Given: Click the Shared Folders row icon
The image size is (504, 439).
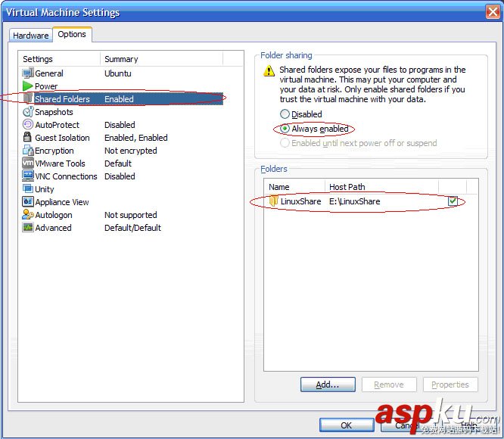Looking at the screenshot, I should point(28,98).
